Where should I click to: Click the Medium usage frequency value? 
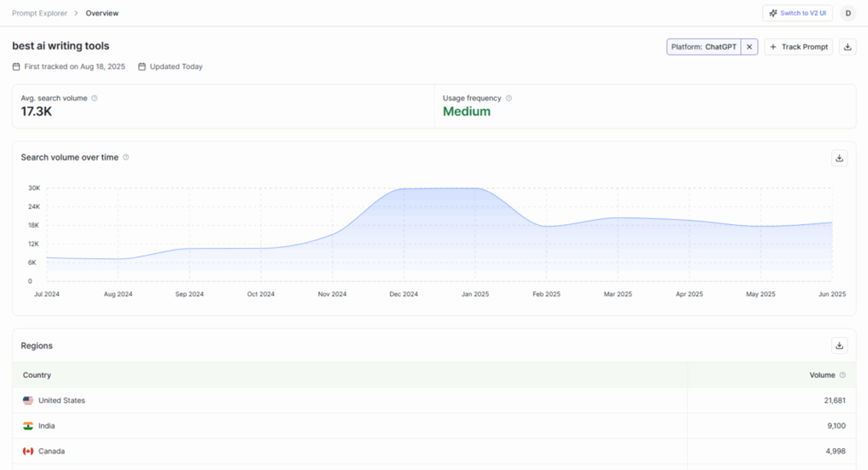(467, 111)
